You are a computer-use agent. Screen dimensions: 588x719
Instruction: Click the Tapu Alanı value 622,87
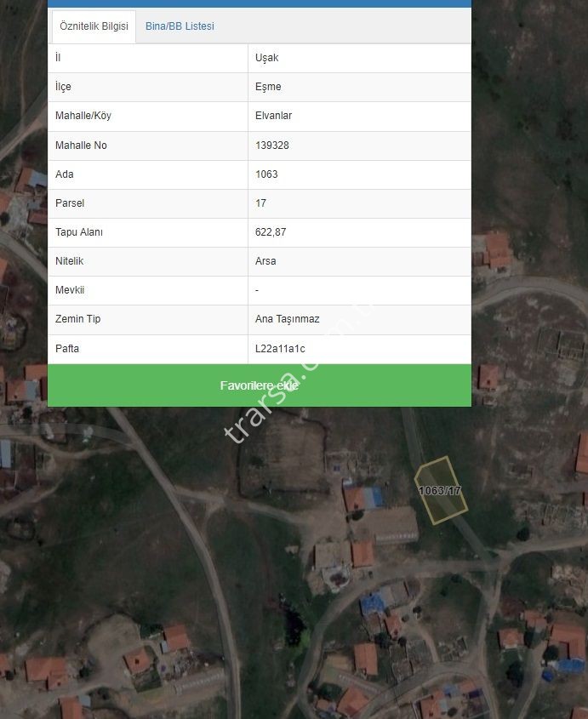coord(271,232)
